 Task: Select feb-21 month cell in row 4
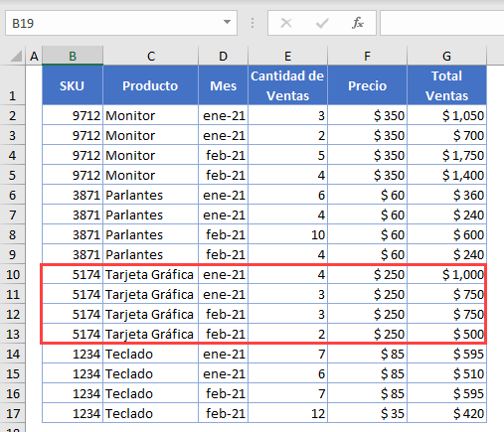coord(223,155)
